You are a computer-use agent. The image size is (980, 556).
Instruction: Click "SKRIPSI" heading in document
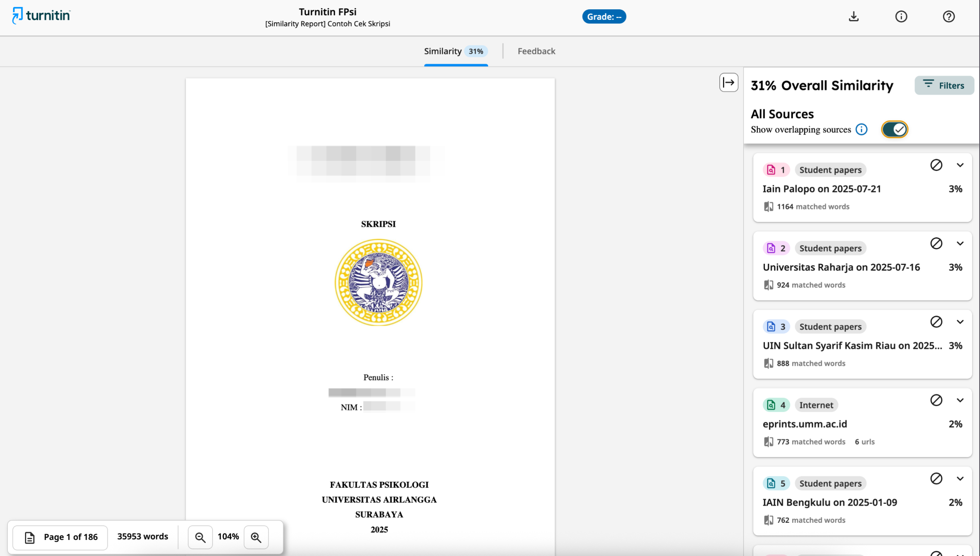pyautogui.click(x=378, y=224)
